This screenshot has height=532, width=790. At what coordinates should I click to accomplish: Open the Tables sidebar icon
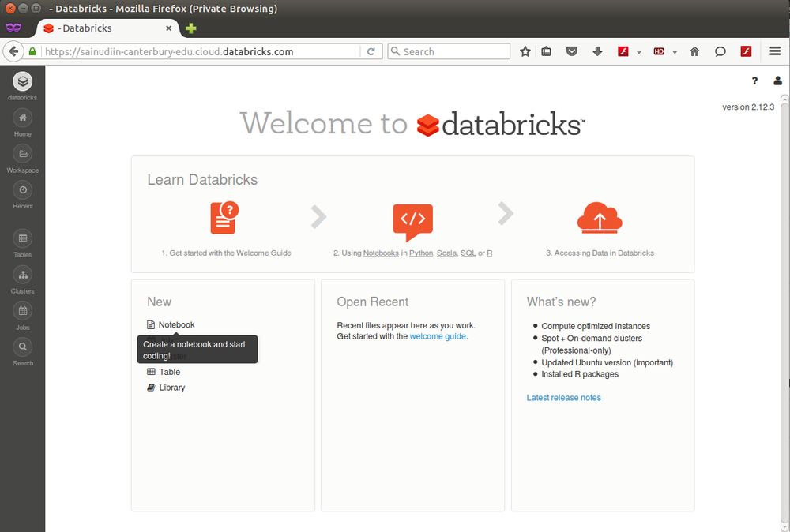point(23,238)
